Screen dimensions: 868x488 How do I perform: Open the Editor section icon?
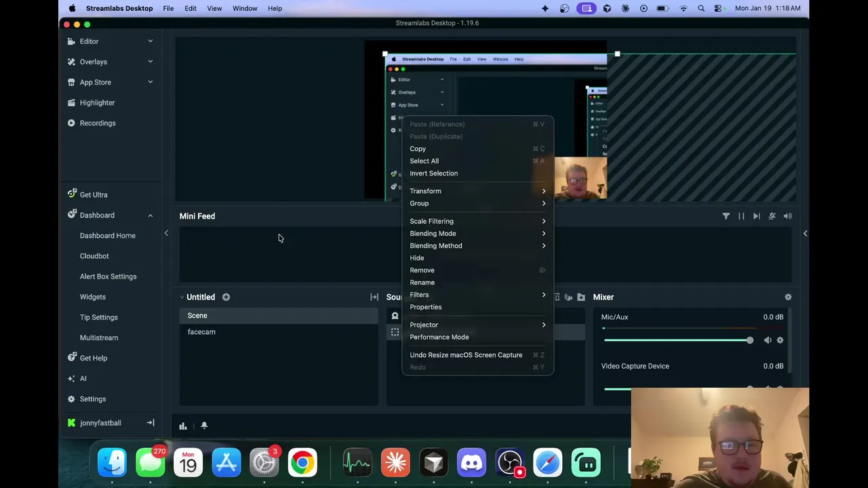[72, 41]
